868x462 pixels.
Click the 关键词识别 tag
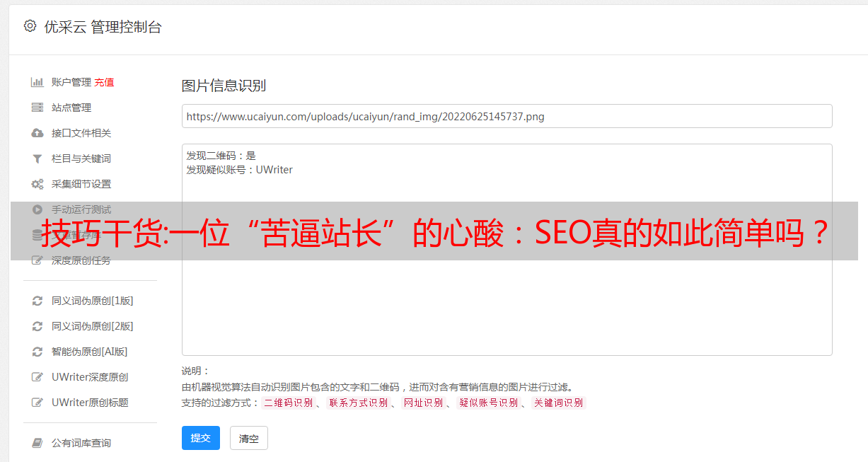pos(558,403)
